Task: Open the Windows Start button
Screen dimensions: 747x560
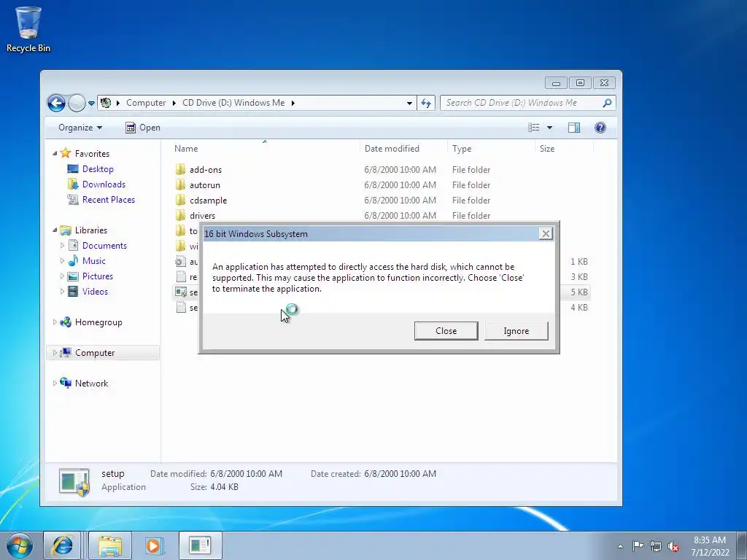Action: click(x=19, y=545)
